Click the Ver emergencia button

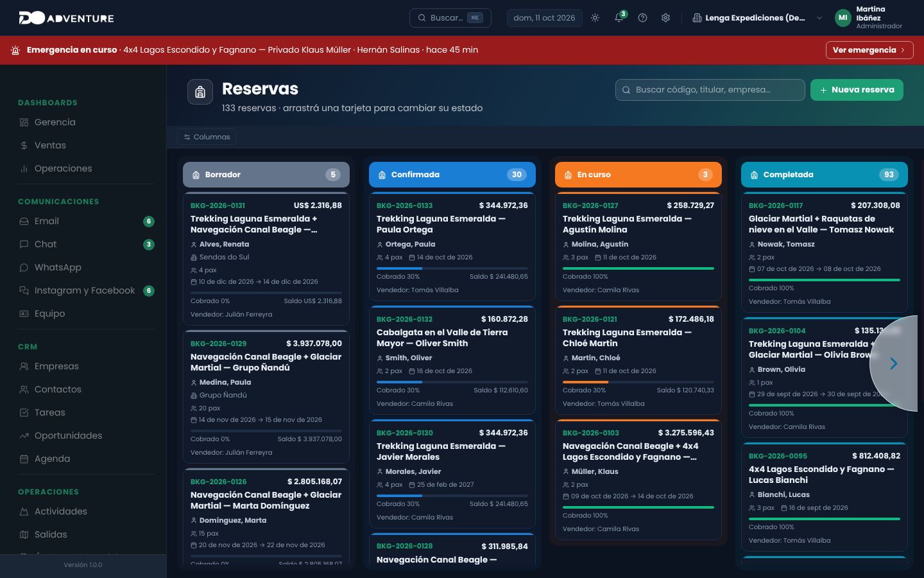[869, 50]
